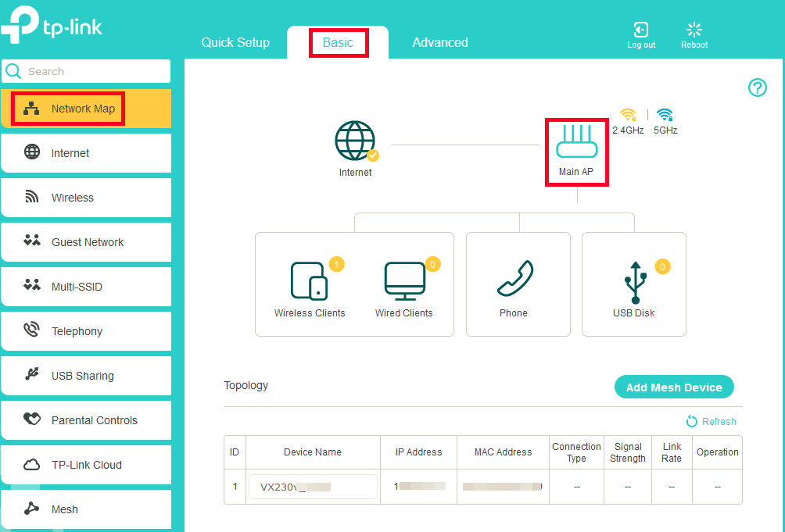Click the Reboot label
The image size is (785, 532).
click(x=694, y=45)
